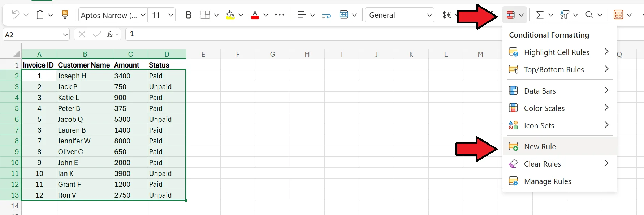Image resolution: width=644 pixels, height=215 pixels.
Task: Click the Merge cells icon
Action: click(x=344, y=15)
